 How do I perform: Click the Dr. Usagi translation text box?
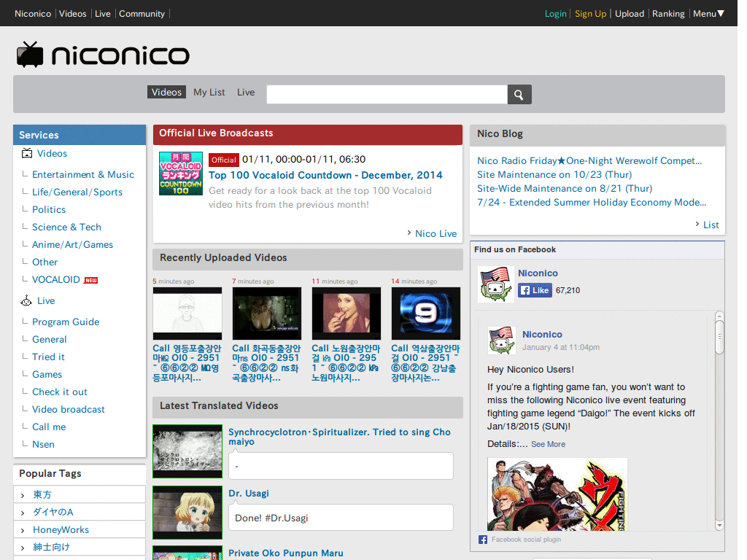[x=341, y=517]
